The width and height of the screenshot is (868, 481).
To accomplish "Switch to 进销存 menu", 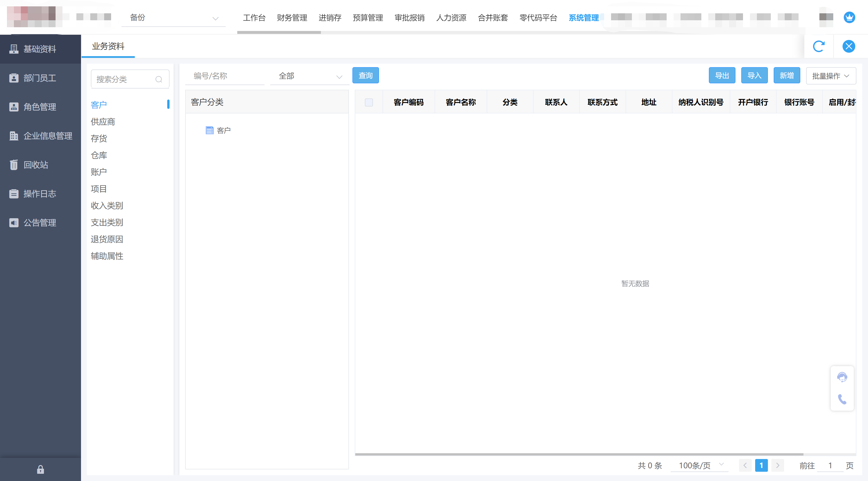I will click(x=330, y=18).
